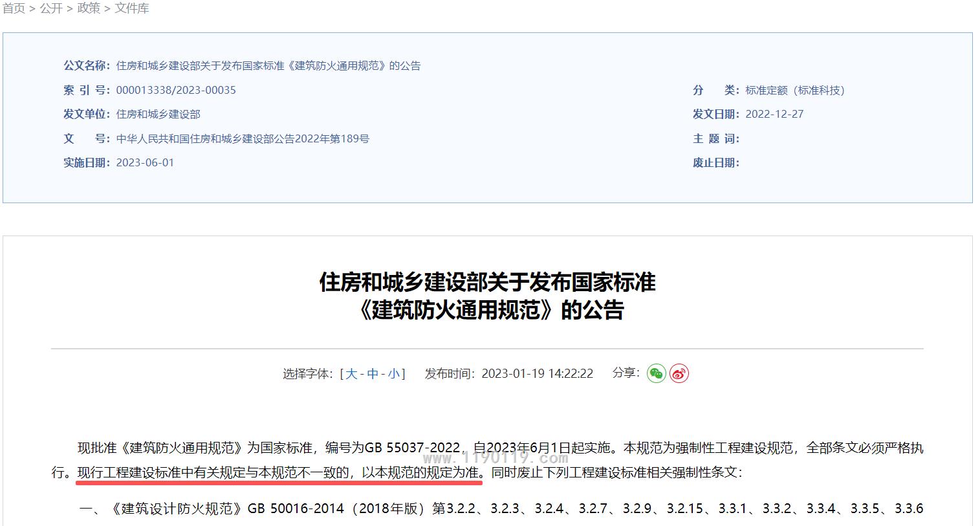Image resolution: width=980 pixels, height=526 pixels.
Task: Click the bold article headline
Action: pos(488,296)
